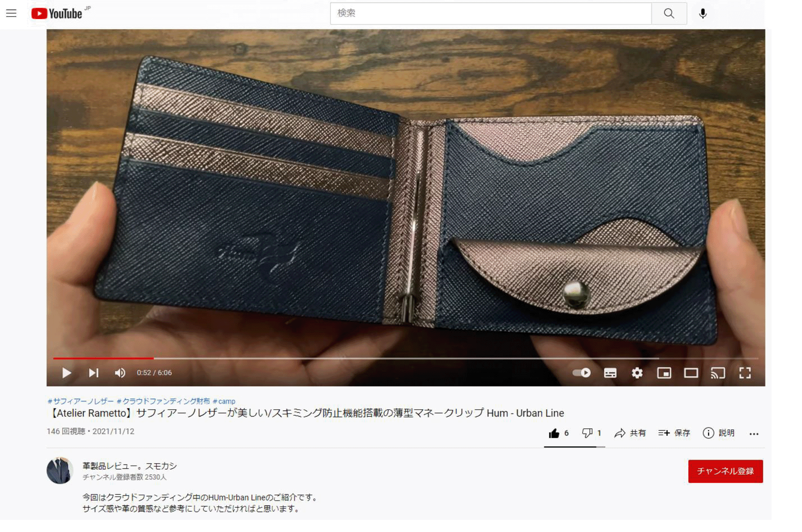802x532 pixels.
Task: Play the video
Action: pyautogui.click(x=67, y=373)
